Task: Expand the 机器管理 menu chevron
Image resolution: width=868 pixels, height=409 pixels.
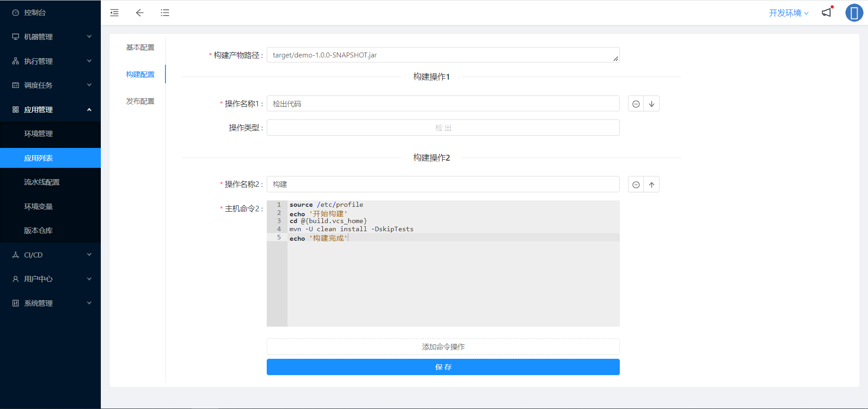Action: (89, 37)
